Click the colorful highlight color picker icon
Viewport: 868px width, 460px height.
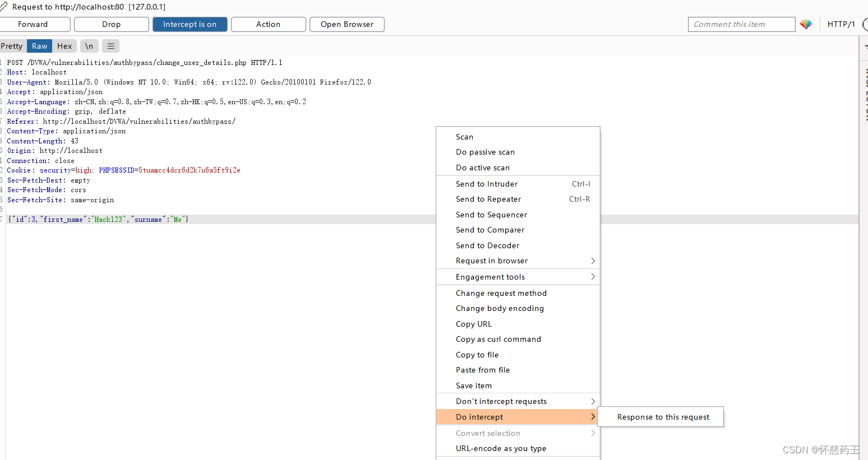click(806, 24)
